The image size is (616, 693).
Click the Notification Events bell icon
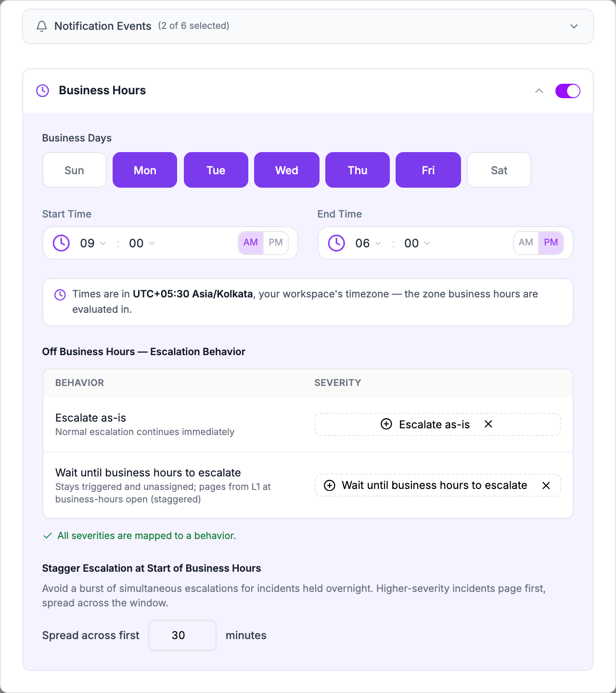[42, 26]
